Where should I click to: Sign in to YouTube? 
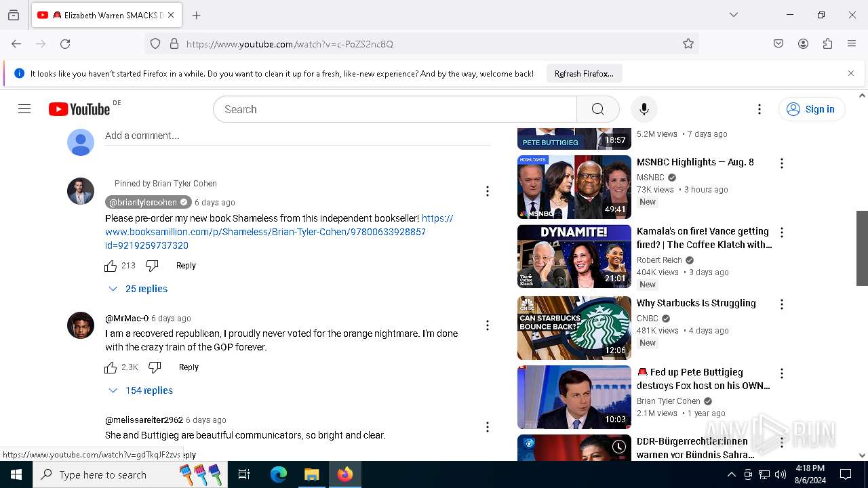[x=811, y=109]
